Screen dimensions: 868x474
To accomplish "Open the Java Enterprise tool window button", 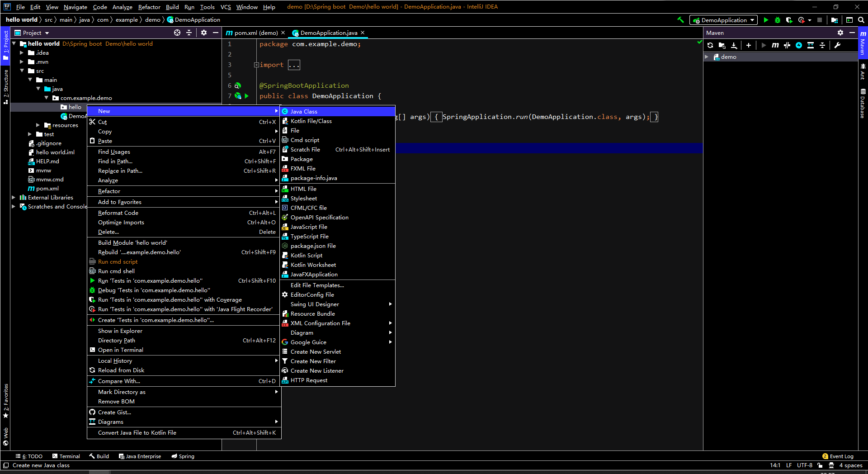I will [x=140, y=456].
